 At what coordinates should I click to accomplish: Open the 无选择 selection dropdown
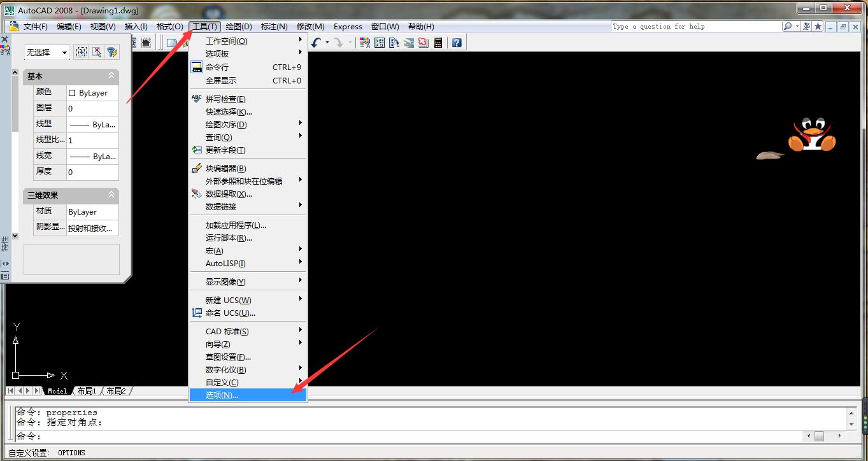pos(47,52)
